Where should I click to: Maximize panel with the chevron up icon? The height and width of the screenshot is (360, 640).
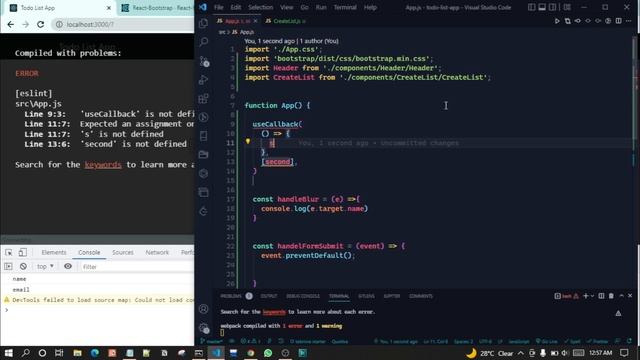tap(621, 296)
